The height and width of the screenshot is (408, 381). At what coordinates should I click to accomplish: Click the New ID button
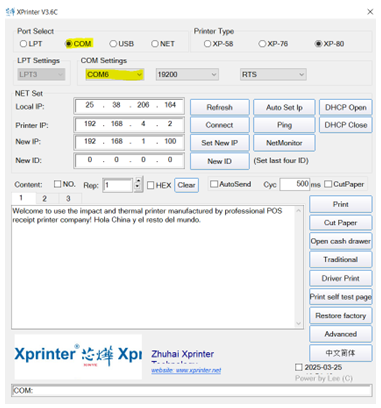coord(220,161)
